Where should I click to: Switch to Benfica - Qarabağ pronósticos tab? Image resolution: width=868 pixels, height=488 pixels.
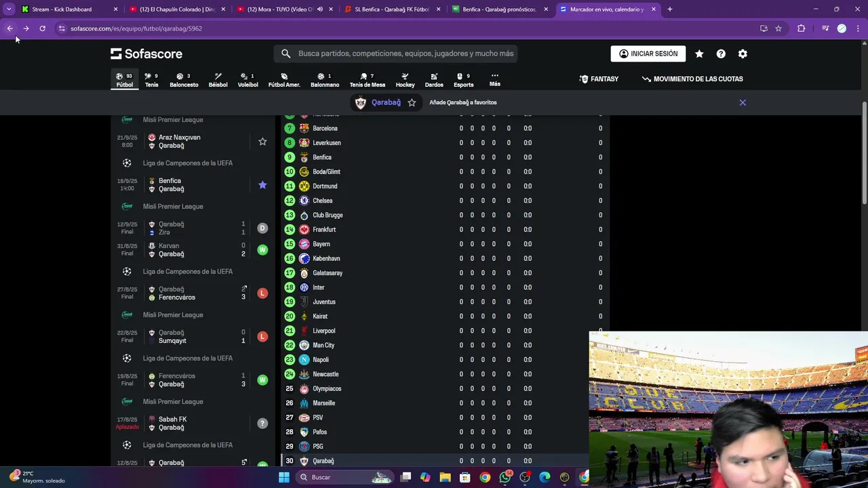[x=500, y=9]
